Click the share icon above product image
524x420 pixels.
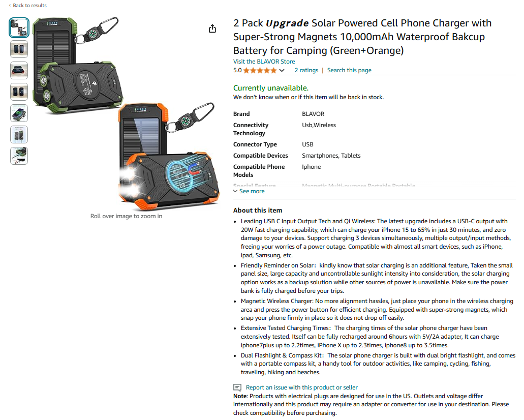coord(212,29)
